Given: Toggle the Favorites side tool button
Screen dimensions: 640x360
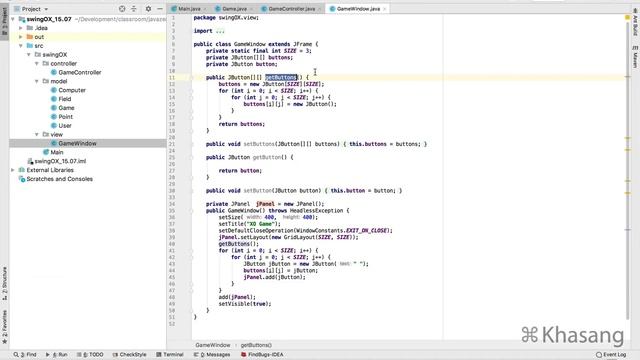Looking at the screenshot, I should click(x=4, y=327).
